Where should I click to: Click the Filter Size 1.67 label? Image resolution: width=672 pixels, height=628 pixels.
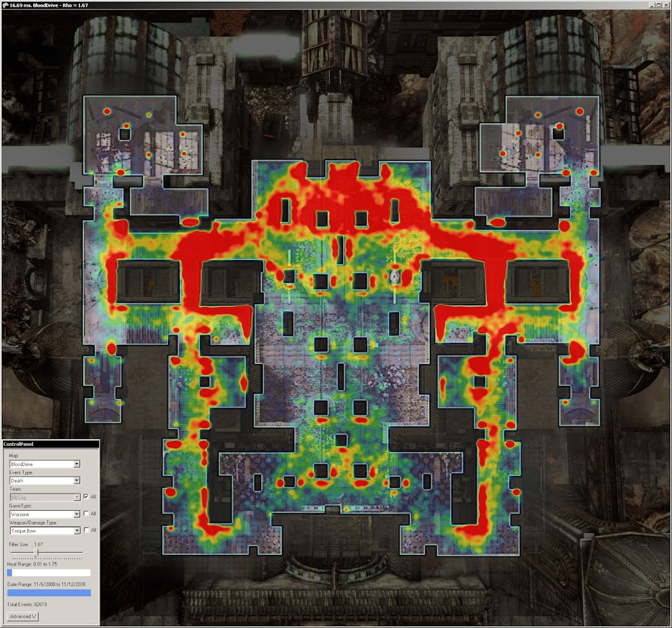26,544
